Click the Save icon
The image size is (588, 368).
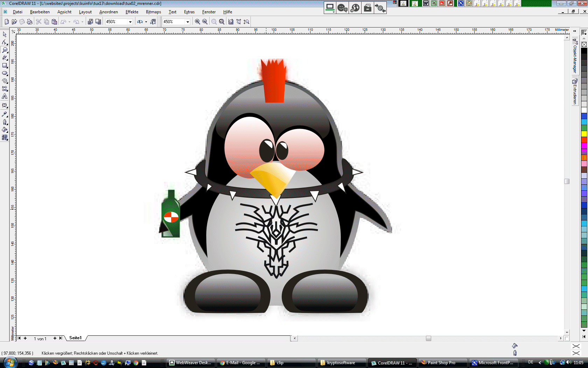[22, 22]
